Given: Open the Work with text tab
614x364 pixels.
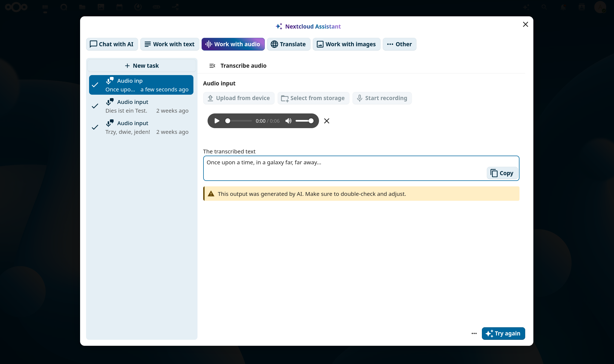Looking at the screenshot, I should 169,44.
